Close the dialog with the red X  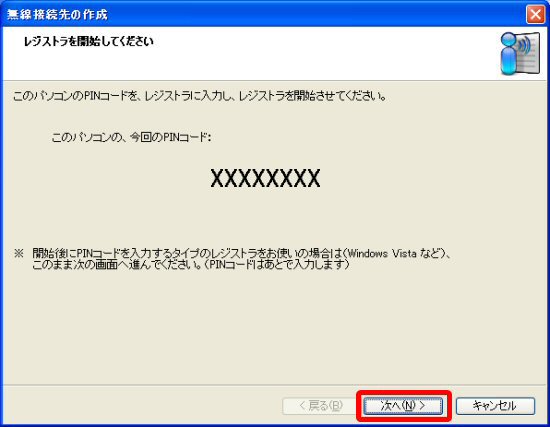click(x=535, y=14)
